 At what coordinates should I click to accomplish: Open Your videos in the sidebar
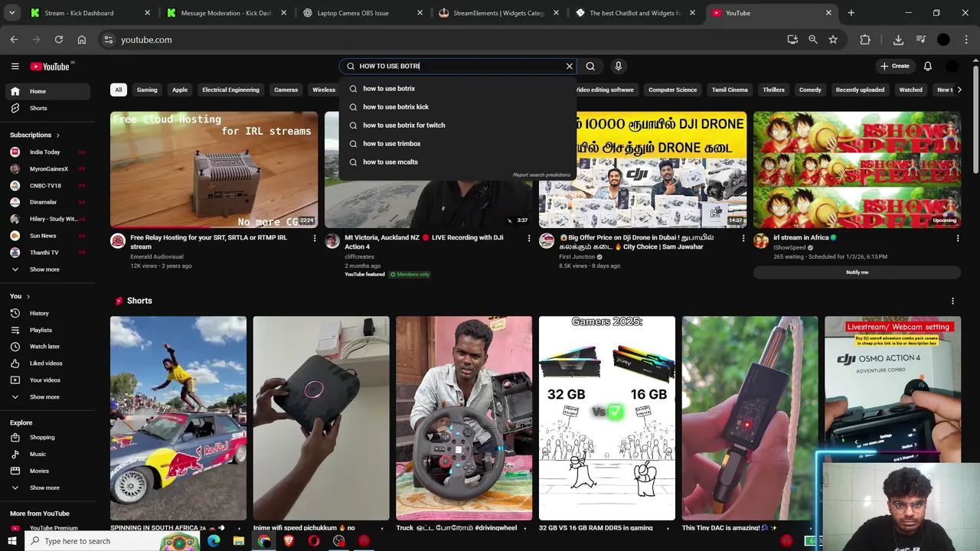46,380
